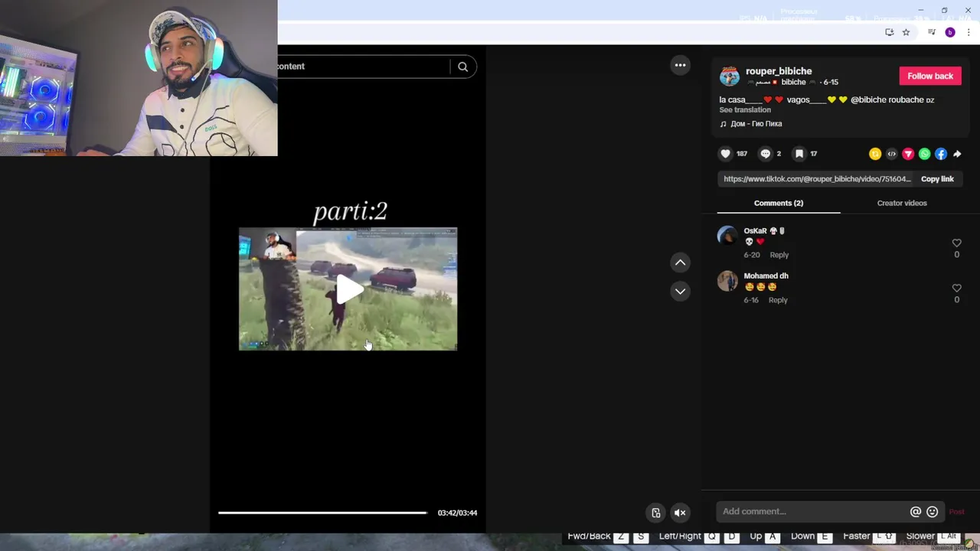Click Follow back button
The height and width of the screenshot is (551, 980).
point(930,76)
